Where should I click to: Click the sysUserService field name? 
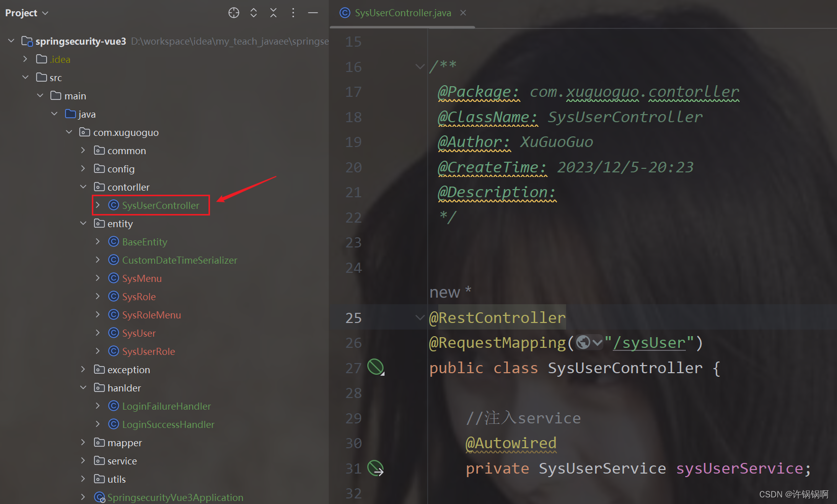(x=740, y=468)
